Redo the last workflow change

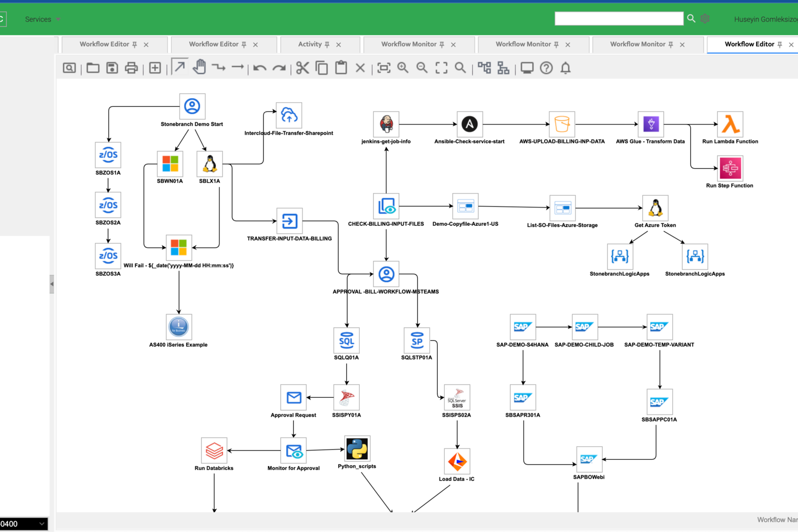coord(279,68)
